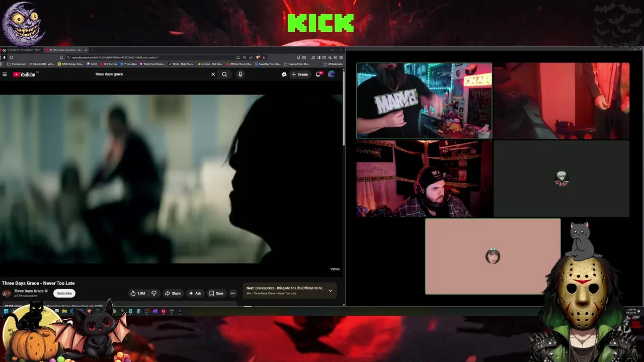The height and width of the screenshot is (362, 644).
Task: Click the bookmark icon in address bar
Action: coord(61,57)
